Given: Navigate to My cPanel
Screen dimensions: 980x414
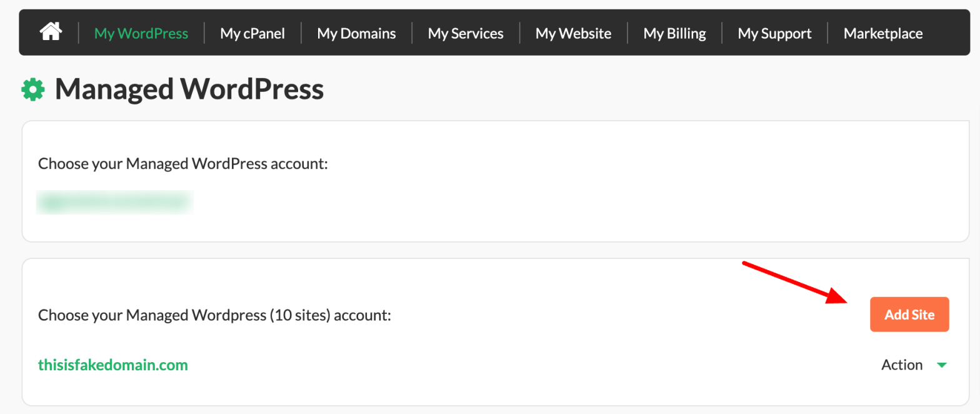Looking at the screenshot, I should pos(252,33).
